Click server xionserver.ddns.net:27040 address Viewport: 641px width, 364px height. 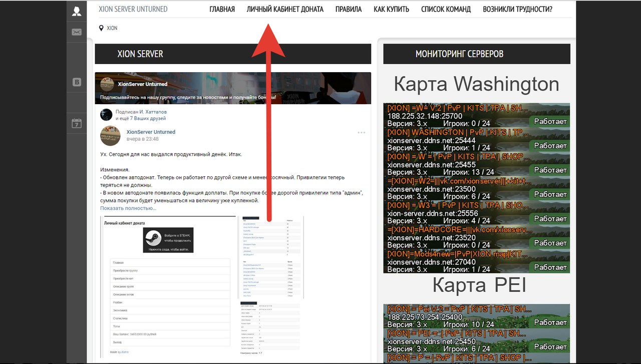click(x=431, y=262)
